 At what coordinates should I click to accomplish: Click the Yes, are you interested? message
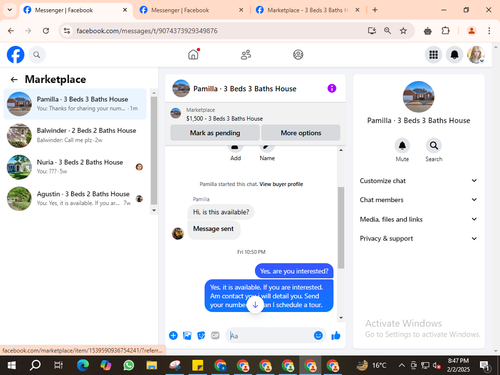pos(294,271)
